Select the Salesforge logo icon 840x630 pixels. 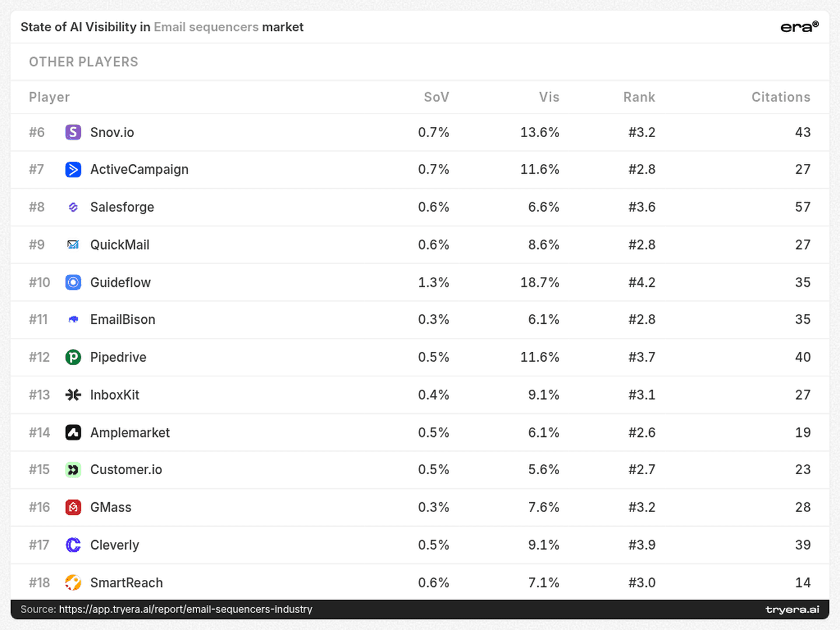coord(73,207)
